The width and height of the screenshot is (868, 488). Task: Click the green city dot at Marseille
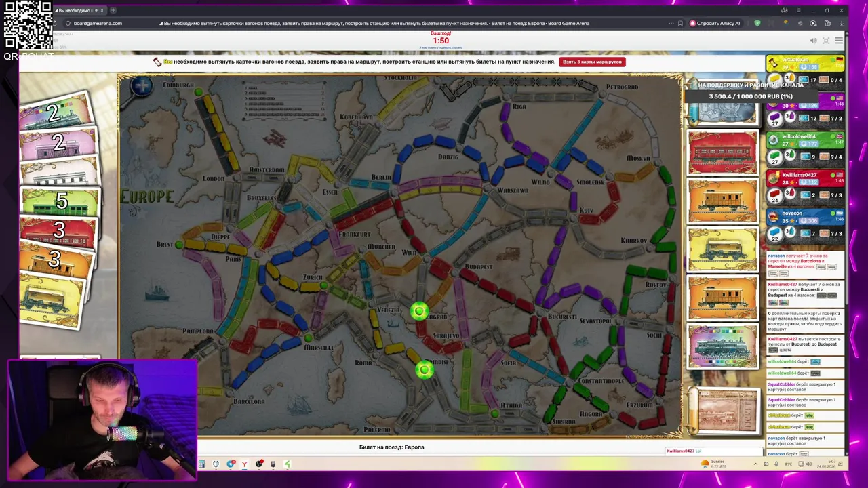point(309,338)
